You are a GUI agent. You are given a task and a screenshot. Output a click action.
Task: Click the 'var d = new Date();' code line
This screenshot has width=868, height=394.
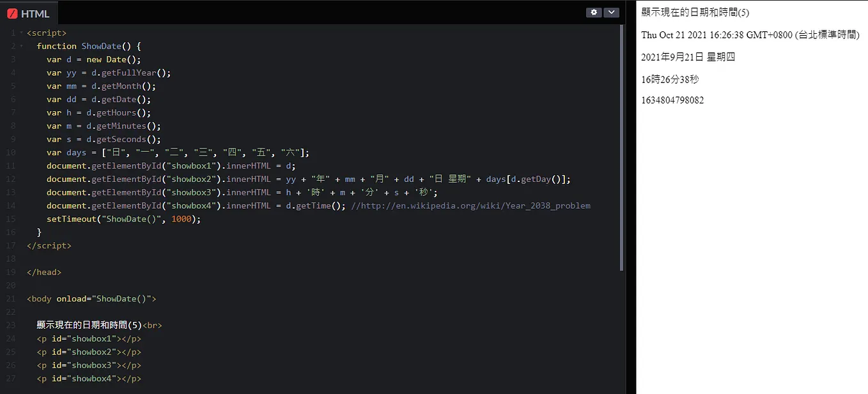93,59
